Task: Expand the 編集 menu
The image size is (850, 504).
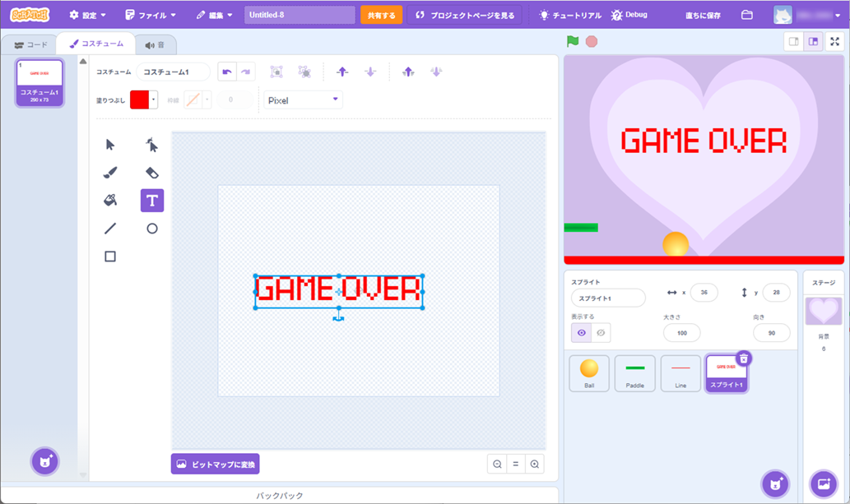Action: (214, 15)
